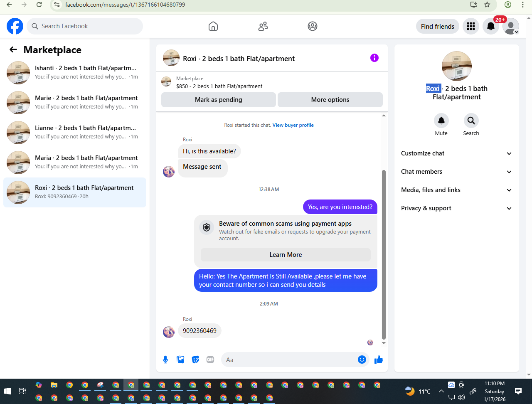This screenshot has width=532, height=404.
Task: View site information icon in address bar
Action: click(57, 5)
